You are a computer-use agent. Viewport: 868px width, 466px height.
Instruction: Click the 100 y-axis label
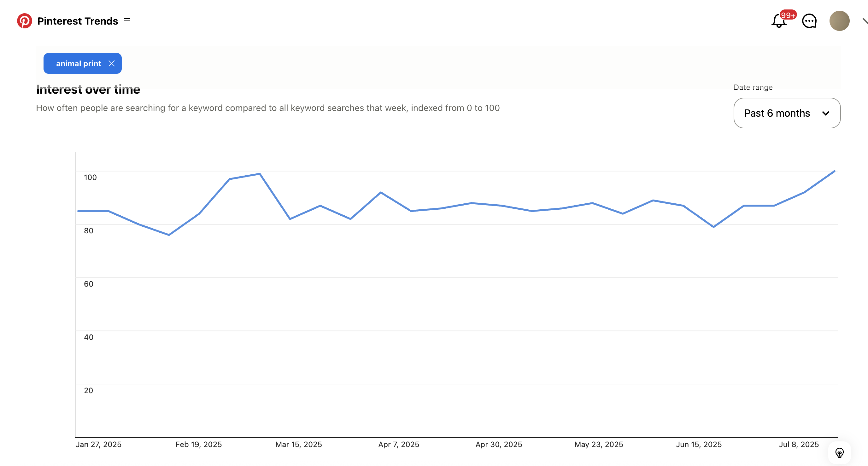90,177
